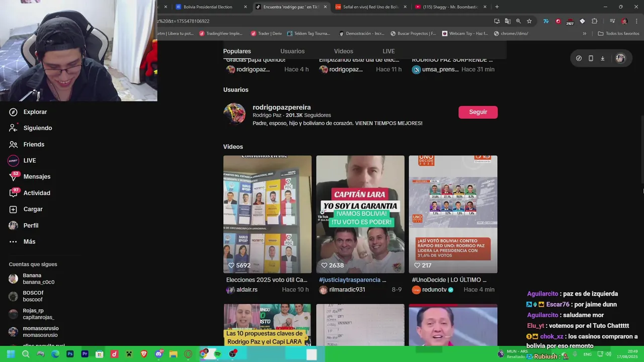Switch to Populares search tab

pyautogui.click(x=237, y=51)
